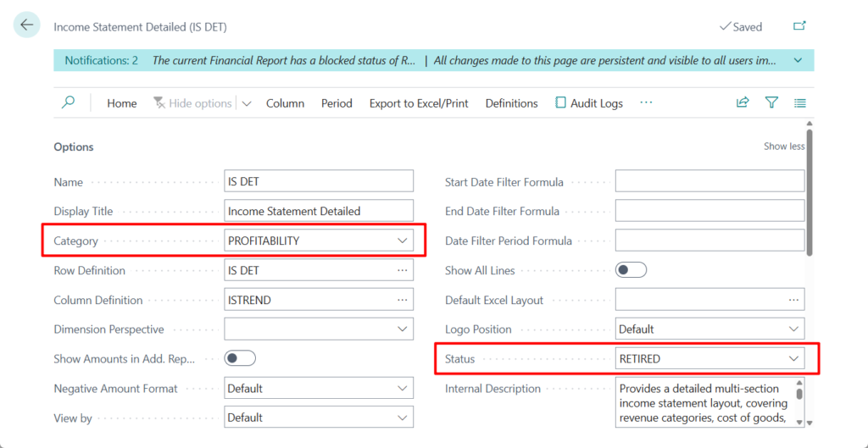The height and width of the screenshot is (448, 868).
Task: Click Export to Excel/Print
Action: [x=419, y=103]
